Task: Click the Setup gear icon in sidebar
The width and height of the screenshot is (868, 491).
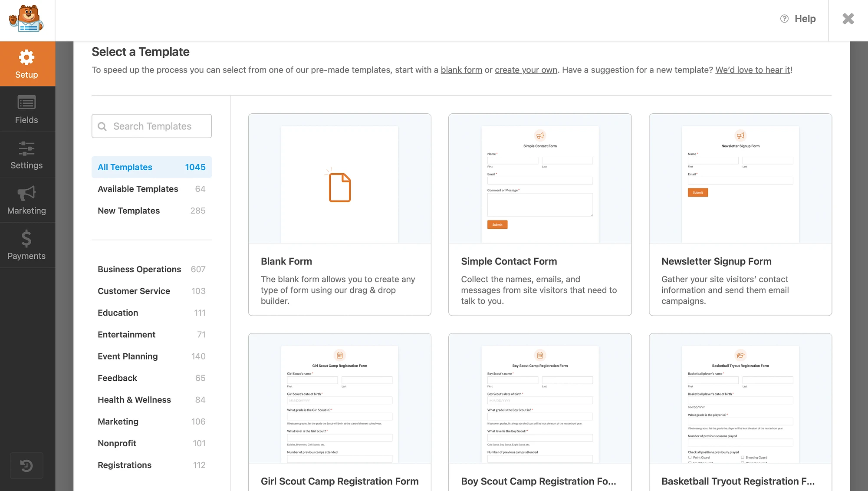Action: pos(27,57)
